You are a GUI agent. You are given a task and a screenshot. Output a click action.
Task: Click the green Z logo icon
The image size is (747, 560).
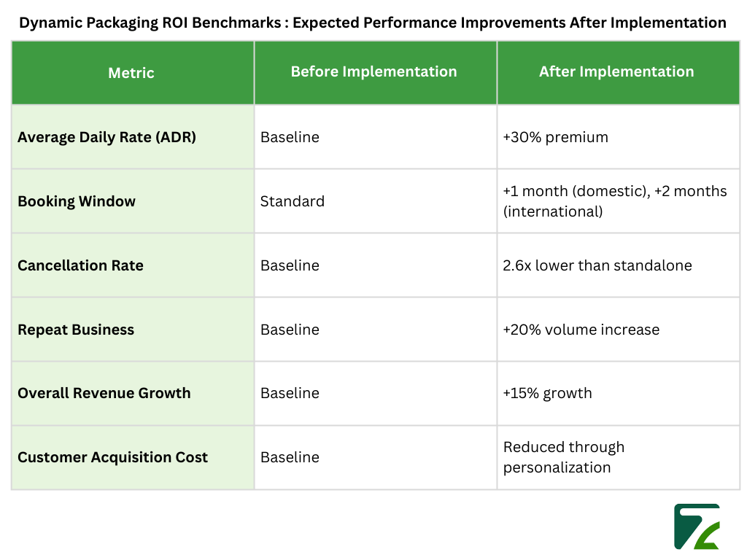click(x=697, y=526)
